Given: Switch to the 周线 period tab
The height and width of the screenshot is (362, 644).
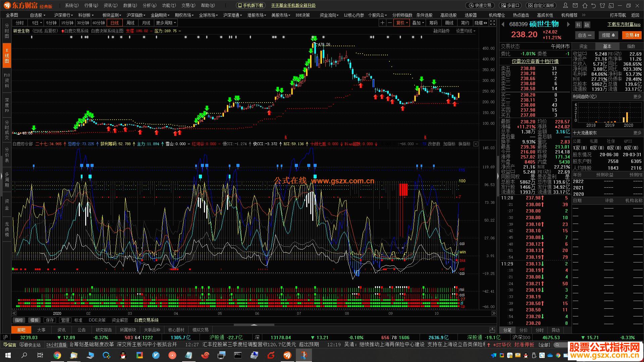Looking at the screenshot, I should click(x=130, y=23).
